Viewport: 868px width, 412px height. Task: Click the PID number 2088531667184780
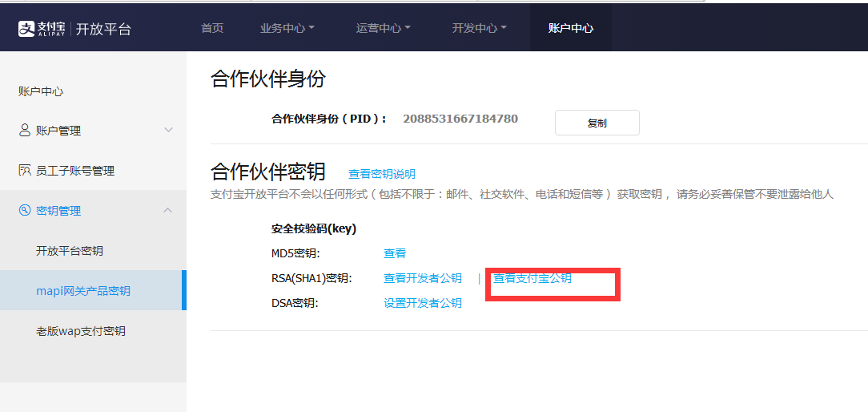(x=460, y=119)
